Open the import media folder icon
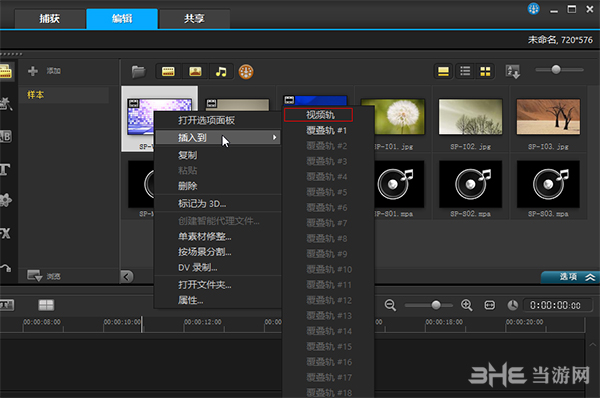Screen dimensions: 600x398 [139, 72]
